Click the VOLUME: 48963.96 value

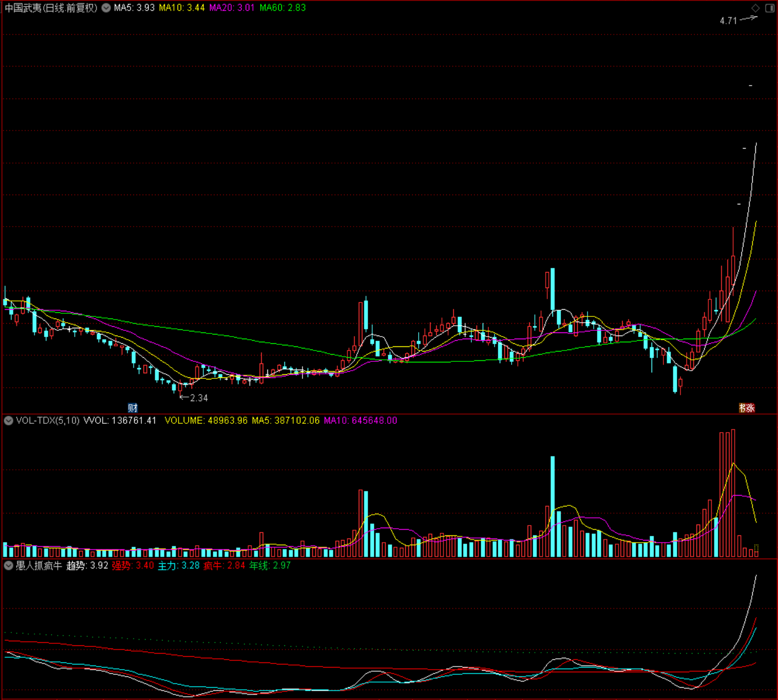(x=206, y=421)
